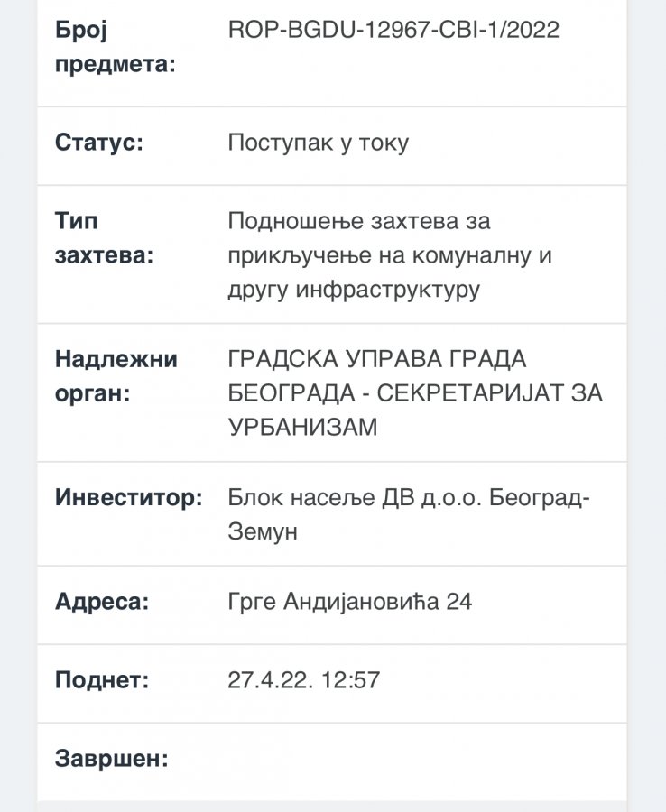This screenshot has height=812, width=666.
Task: Click the empty Завршен value cell
Action: pos(415,758)
